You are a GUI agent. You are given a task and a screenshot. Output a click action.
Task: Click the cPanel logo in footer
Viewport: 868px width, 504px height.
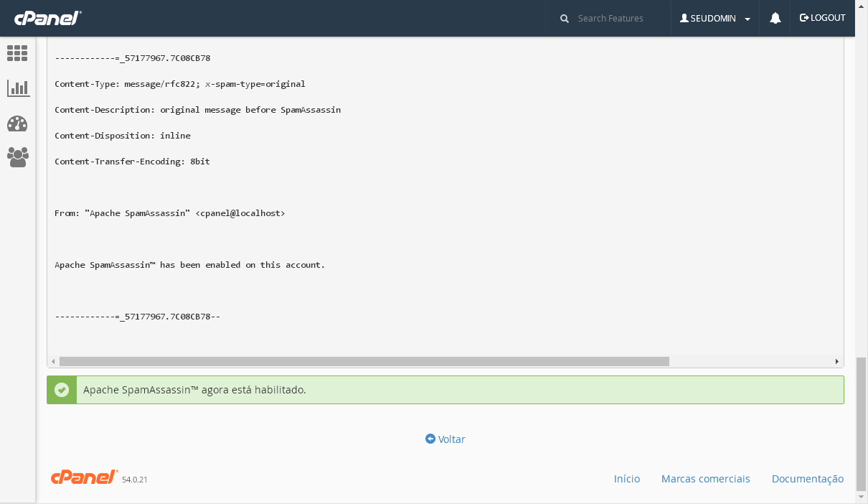click(x=84, y=477)
